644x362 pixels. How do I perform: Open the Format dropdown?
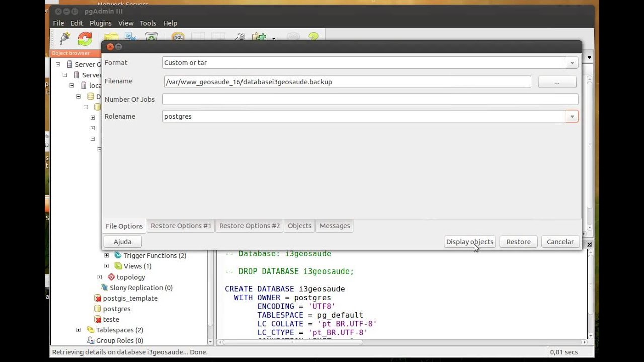pyautogui.click(x=572, y=63)
